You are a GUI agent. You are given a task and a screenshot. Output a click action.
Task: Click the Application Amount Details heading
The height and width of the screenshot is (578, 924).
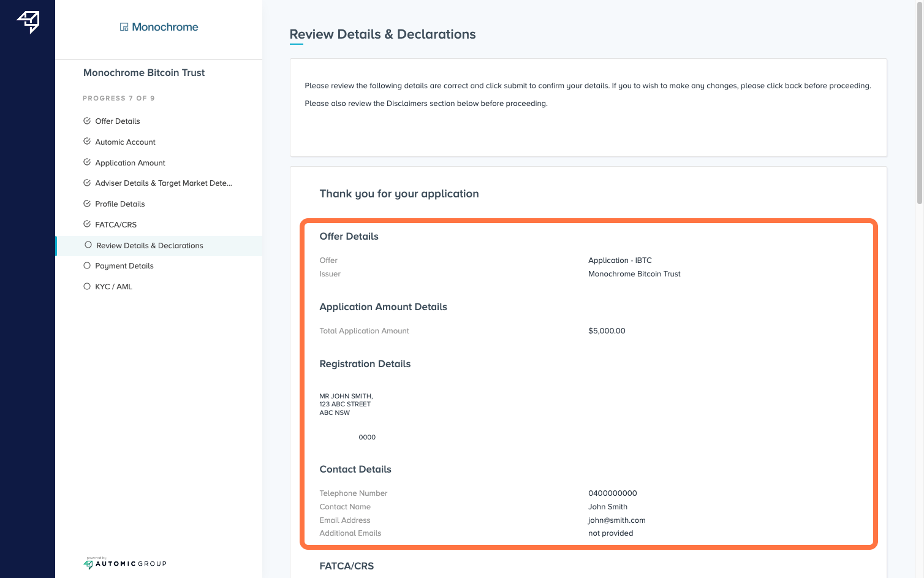pyautogui.click(x=383, y=306)
